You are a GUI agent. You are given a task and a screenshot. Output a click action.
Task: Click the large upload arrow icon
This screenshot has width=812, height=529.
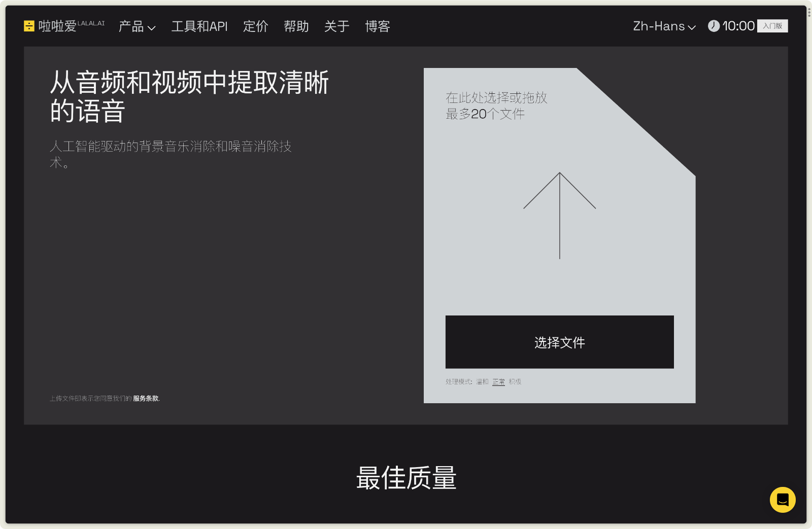pos(559,215)
